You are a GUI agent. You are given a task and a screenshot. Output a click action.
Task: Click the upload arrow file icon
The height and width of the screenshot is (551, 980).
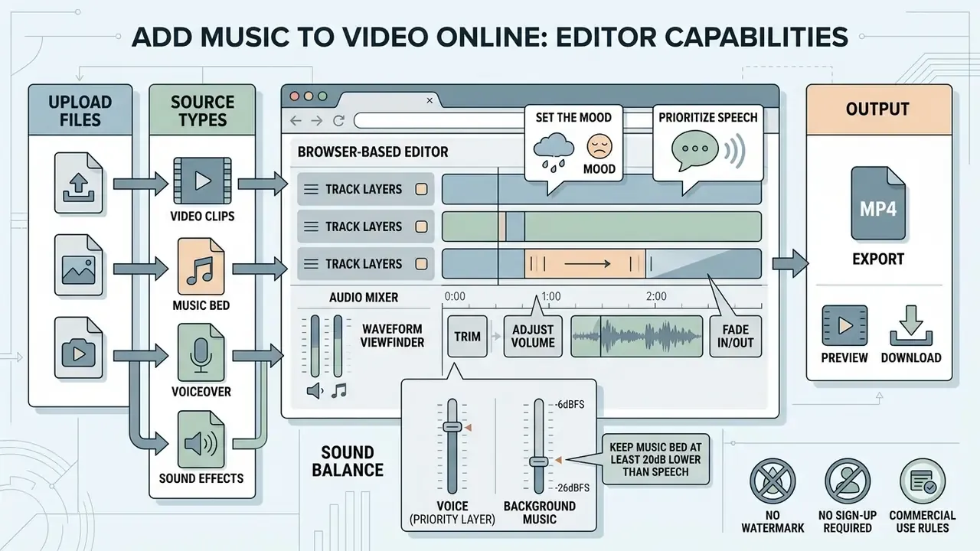[x=78, y=182]
